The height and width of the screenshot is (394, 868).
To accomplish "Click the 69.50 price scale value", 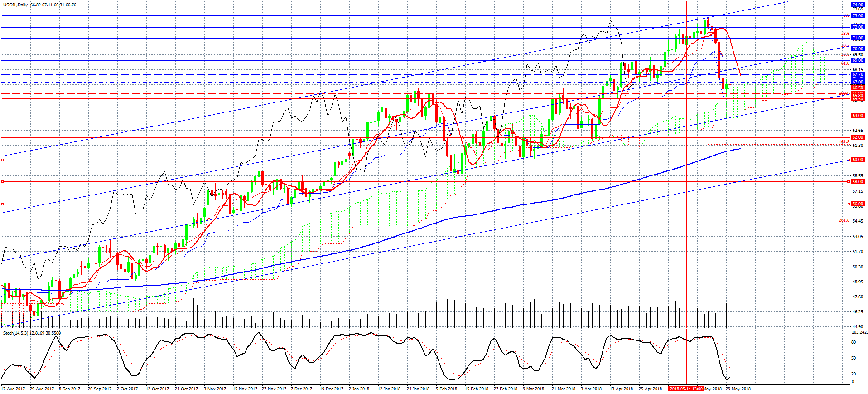I will click(x=858, y=55).
